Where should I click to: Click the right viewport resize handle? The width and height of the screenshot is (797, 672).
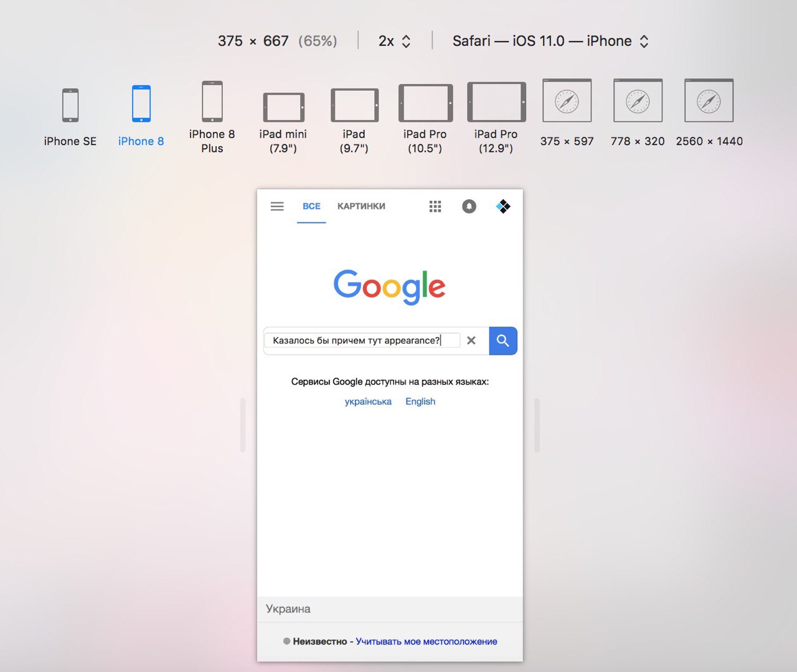click(537, 426)
